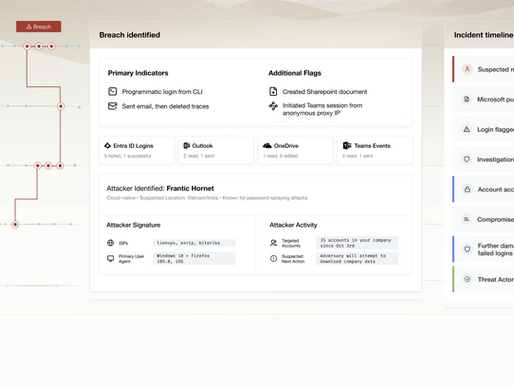Click the Primary User Agent monitor icon
Viewport: 514px width, 386px height.
111,258
